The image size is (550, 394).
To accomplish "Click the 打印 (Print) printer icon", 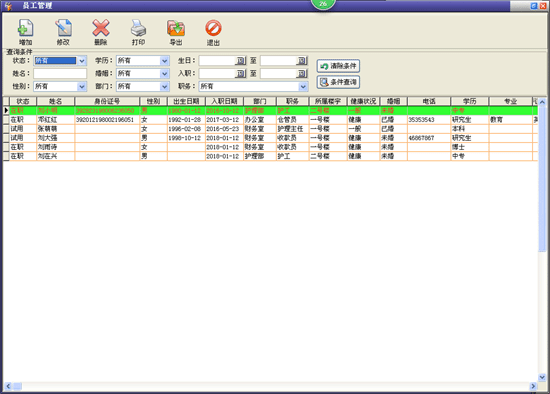I will point(138,28).
